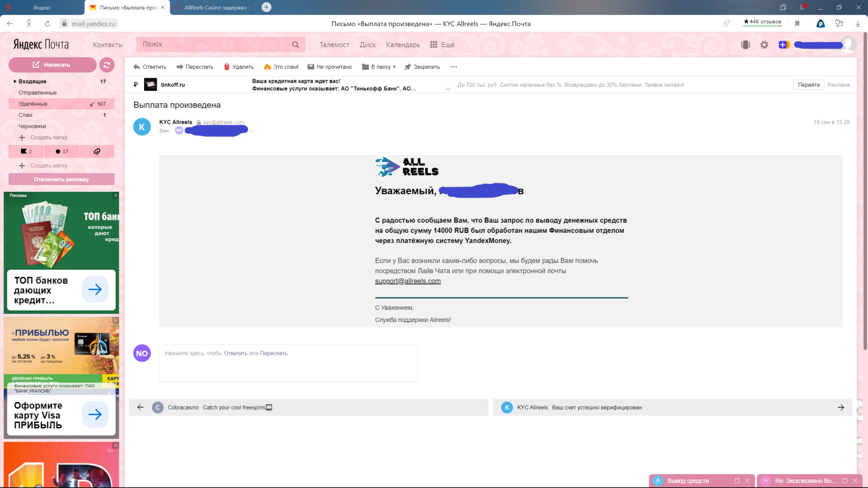Click the Написать compose button
Screen dimensions: 868x488
[52, 64]
